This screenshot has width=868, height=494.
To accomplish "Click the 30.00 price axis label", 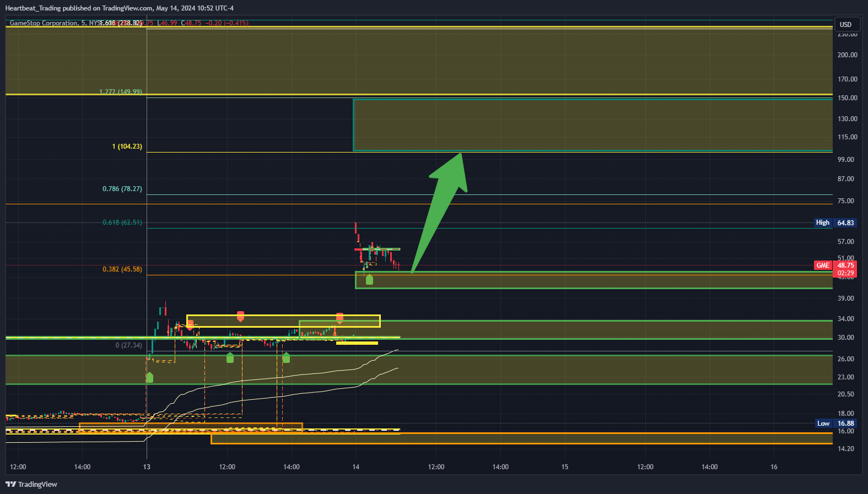I will tap(846, 338).
